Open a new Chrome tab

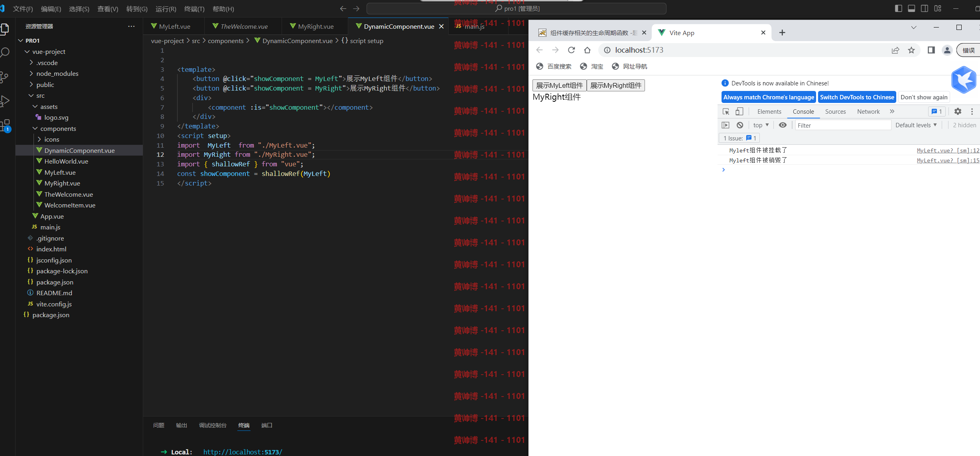[x=782, y=33]
